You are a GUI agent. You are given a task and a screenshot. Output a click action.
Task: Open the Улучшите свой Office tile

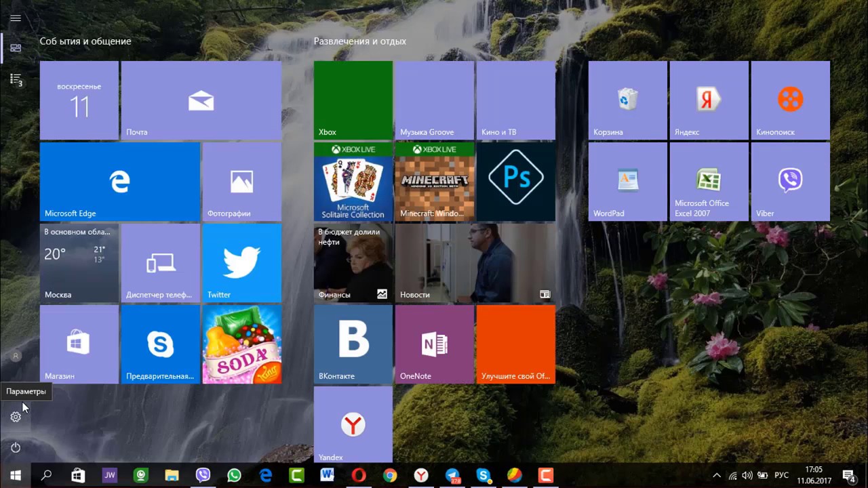coord(516,344)
